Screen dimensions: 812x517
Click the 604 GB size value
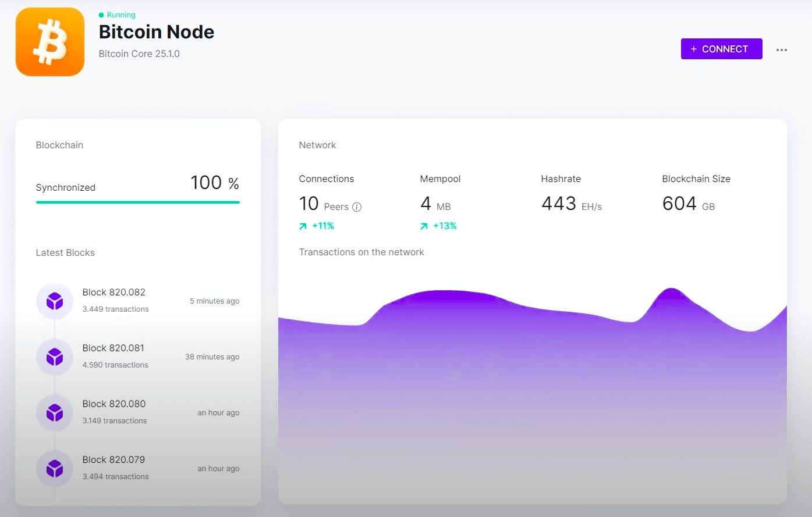pyautogui.click(x=689, y=204)
